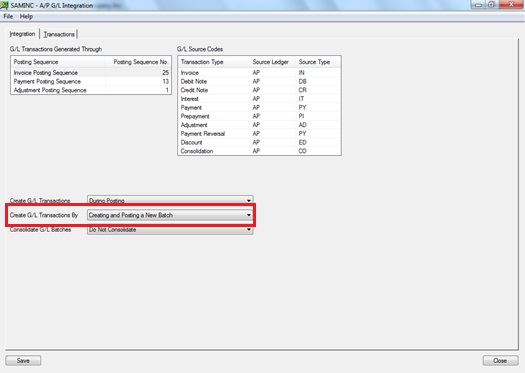Select the Invoice Posting Sequence row
525x373 pixels.
(91, 73)
